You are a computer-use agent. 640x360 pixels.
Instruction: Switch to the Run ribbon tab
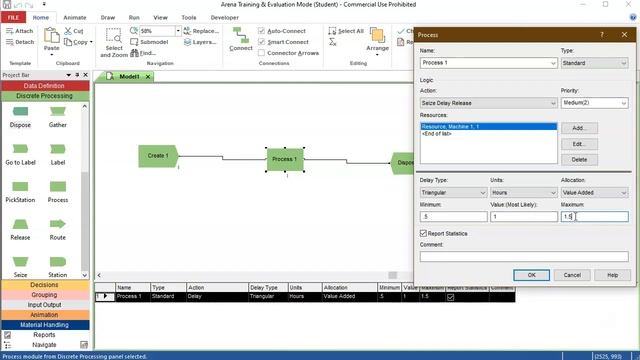click(x=134, y=18)
